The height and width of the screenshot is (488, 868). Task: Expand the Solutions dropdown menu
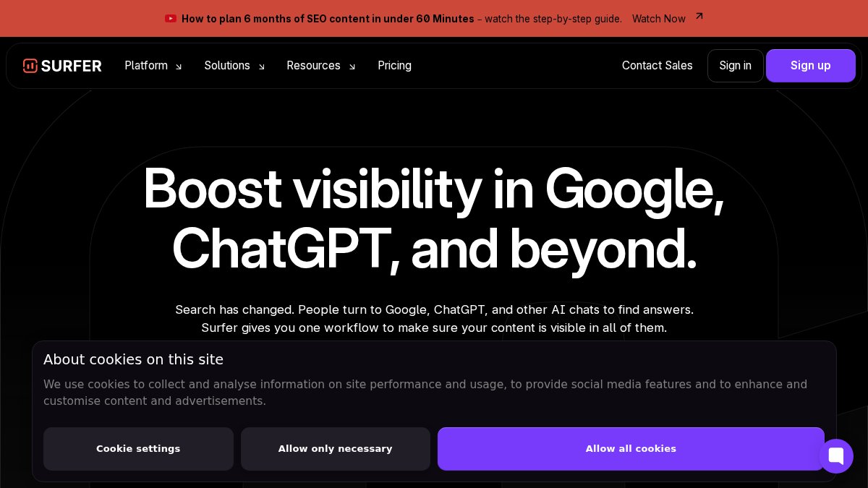pos(227,66)
